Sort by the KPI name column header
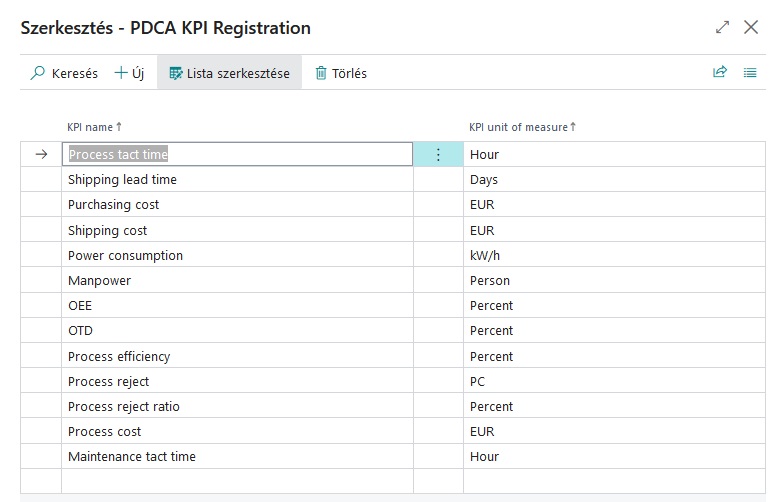Viewport: 783px width, 502px height. 94,127
